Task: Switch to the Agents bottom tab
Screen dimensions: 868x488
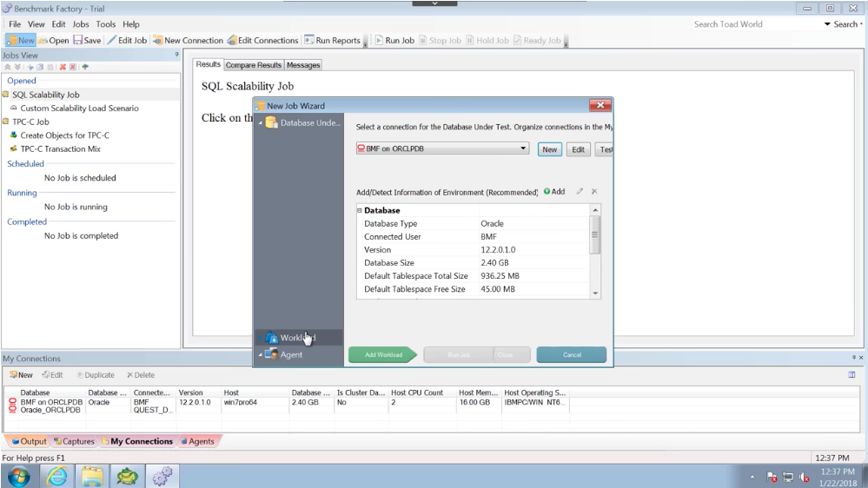Action: click(x=198, y=441)
